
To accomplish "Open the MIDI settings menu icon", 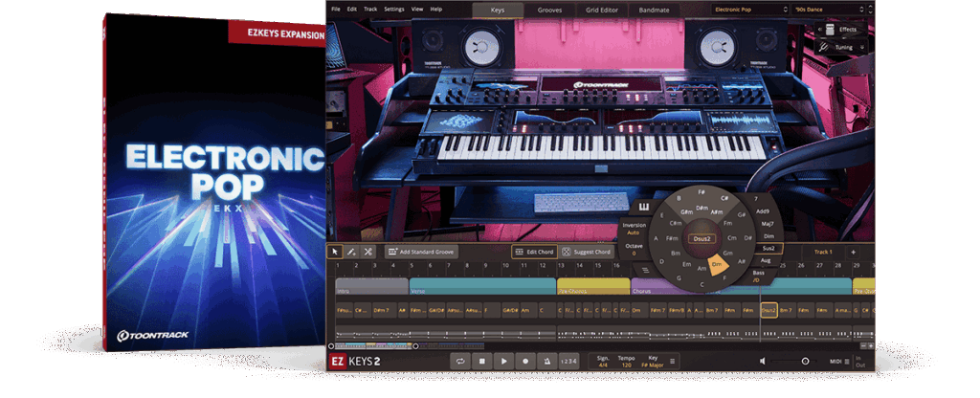I will pyautogui.click(x=847, y=361).
